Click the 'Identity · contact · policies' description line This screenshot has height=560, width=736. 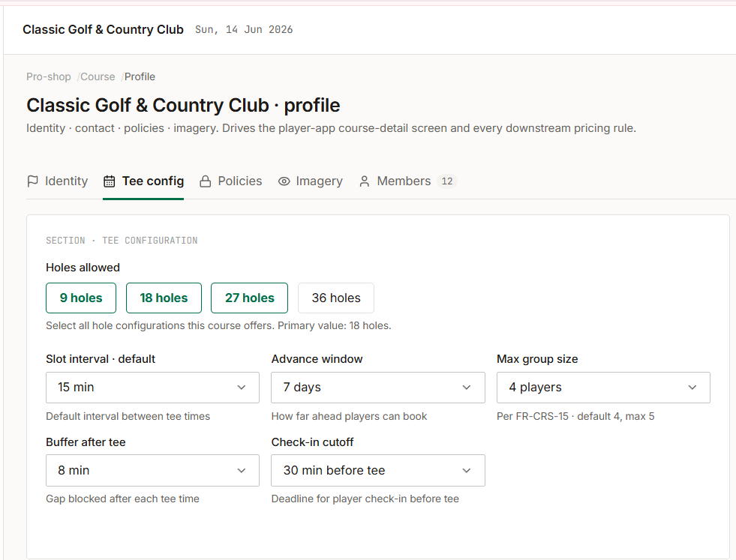[x=331, y=128]
